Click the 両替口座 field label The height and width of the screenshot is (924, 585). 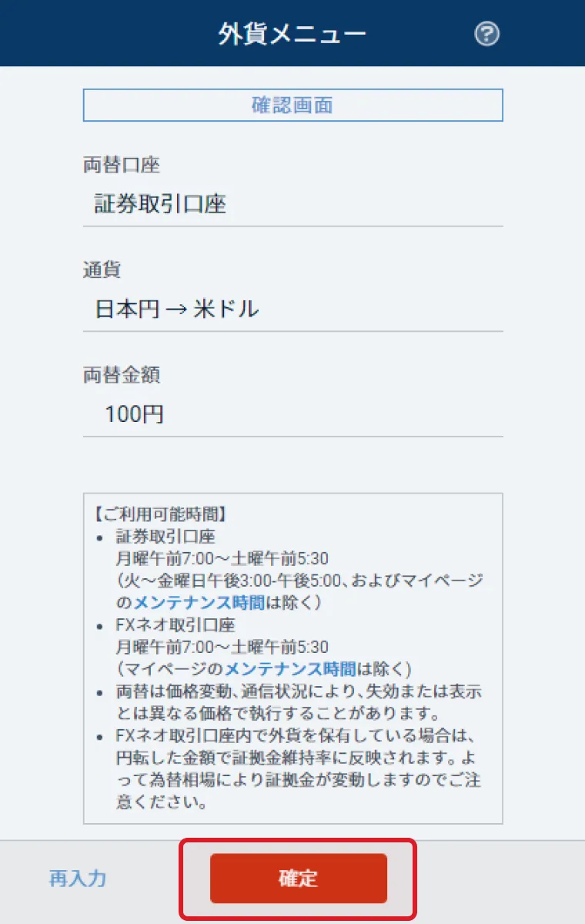pyautogui.click(x=122, y=164)
